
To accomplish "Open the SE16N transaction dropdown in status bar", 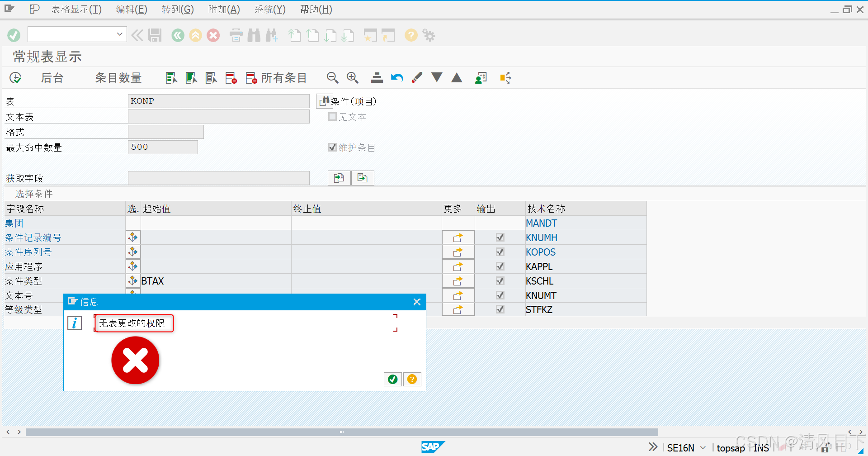I will (x=702, y=447).
